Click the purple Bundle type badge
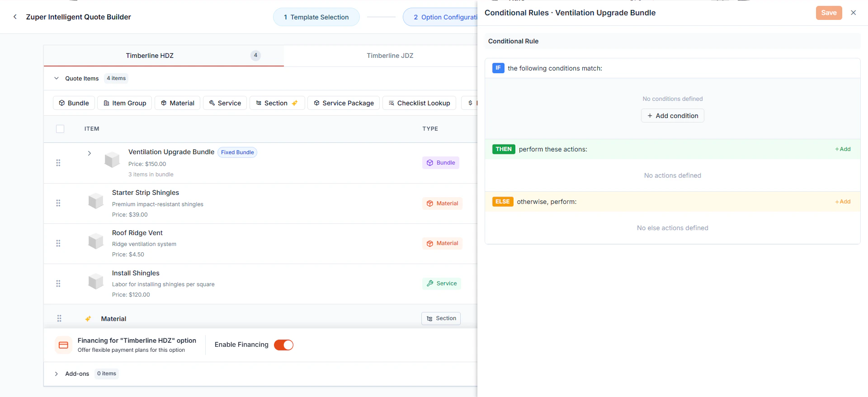The width and height of the screenshot is (868, 397). pyautogui.click(x=441, y=163)
